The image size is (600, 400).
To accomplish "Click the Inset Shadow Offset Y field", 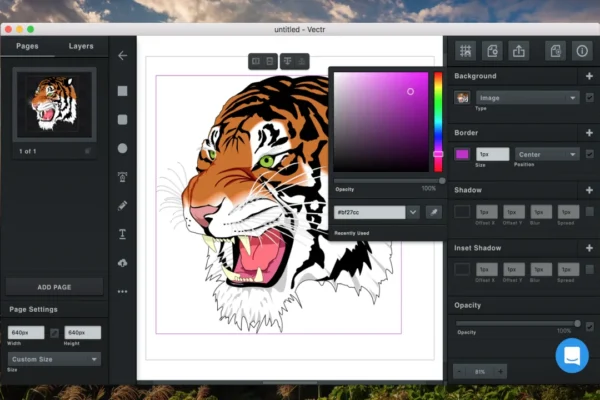I will [514, 269].
